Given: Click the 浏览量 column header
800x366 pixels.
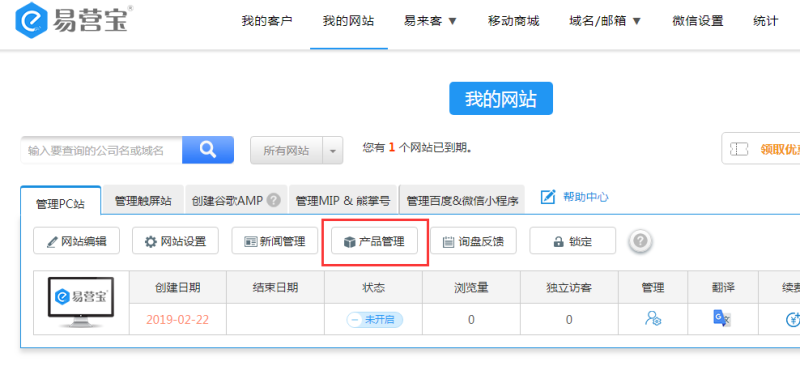Looking at the screenshot, I should click(471, 287).
